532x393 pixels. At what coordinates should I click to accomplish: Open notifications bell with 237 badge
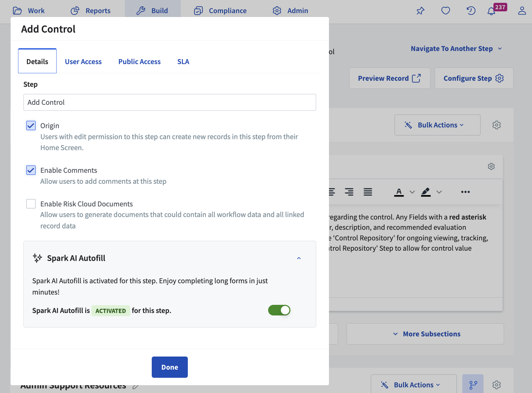click(491, 11)
